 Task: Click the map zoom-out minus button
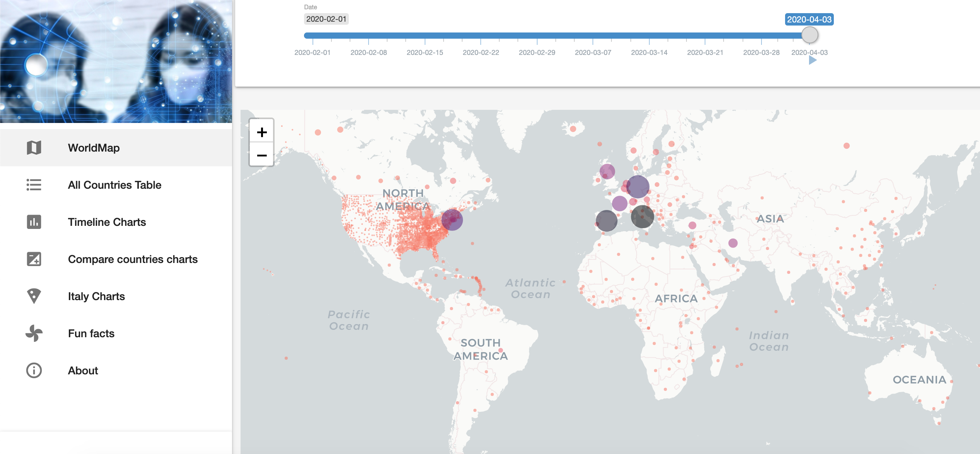point(261,155)
